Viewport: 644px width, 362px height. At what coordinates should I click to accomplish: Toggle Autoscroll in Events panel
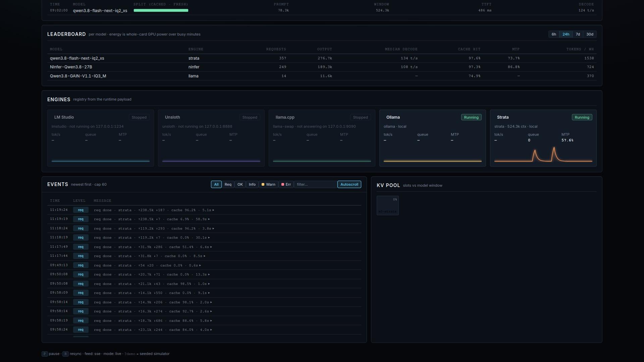tap(349, 184)
